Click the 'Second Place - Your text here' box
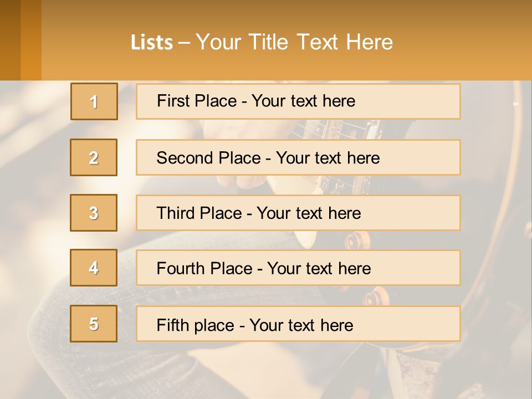This screenshot has height=399, width=532. tap(298, 157)
